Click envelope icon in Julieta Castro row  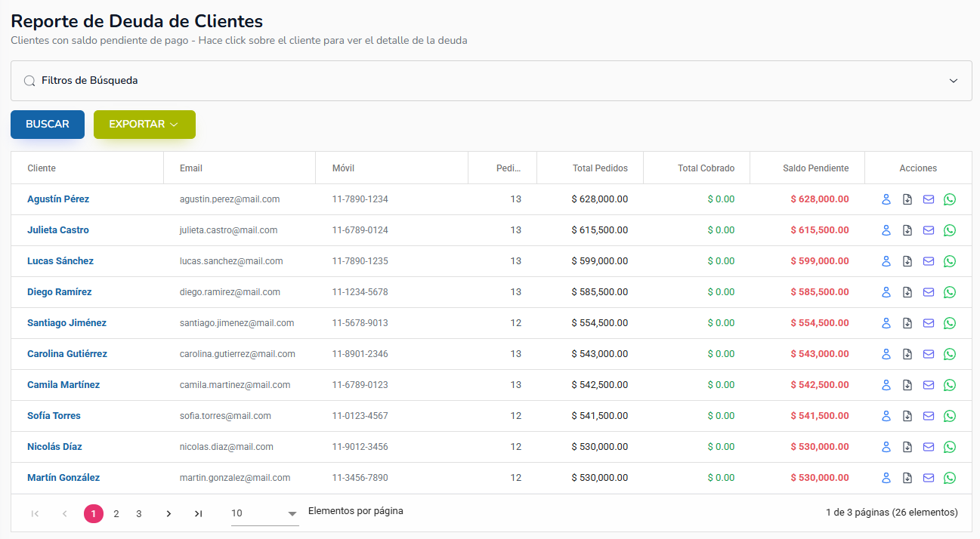(929, 230)
